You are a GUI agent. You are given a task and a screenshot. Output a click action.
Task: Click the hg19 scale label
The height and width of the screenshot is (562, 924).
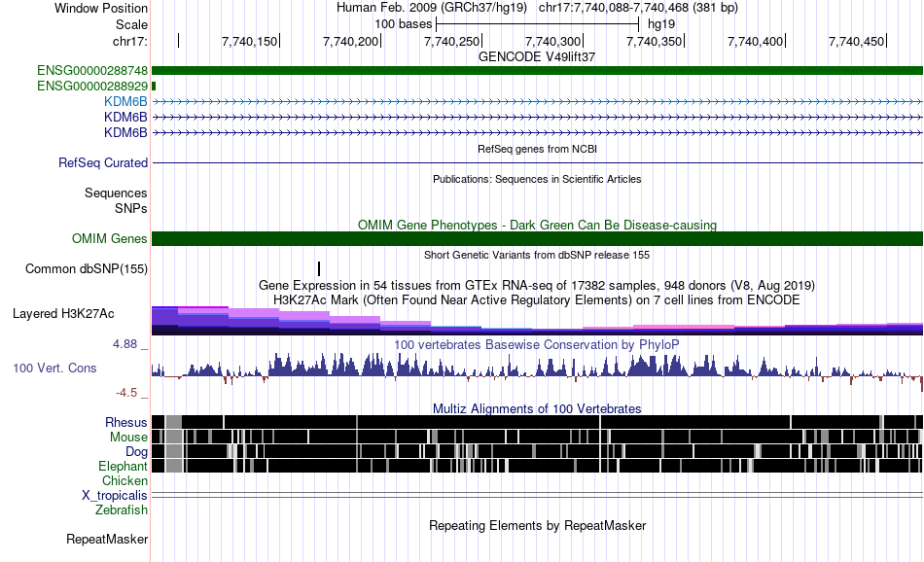click(x=661, y=24)
